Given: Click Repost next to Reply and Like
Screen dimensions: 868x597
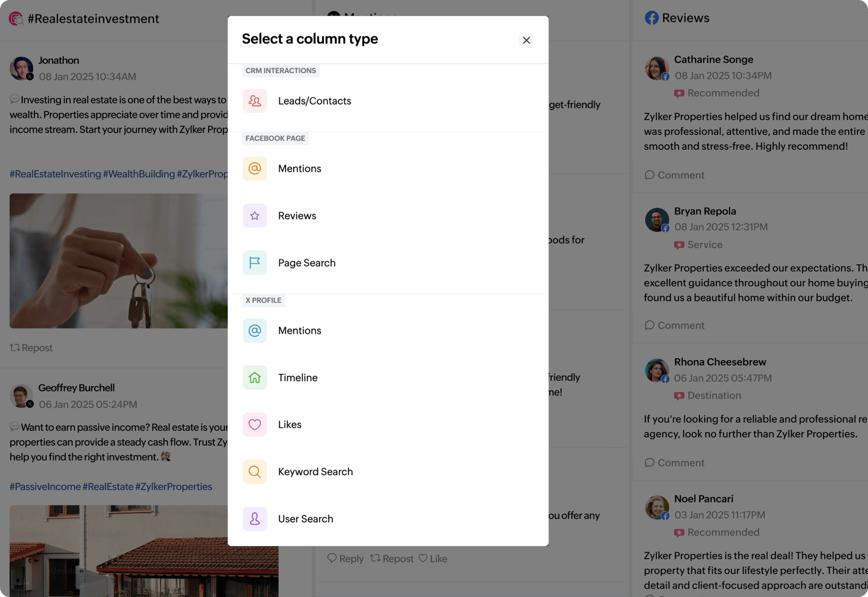Looking at the screenshot, I should (x=392, y=559).
